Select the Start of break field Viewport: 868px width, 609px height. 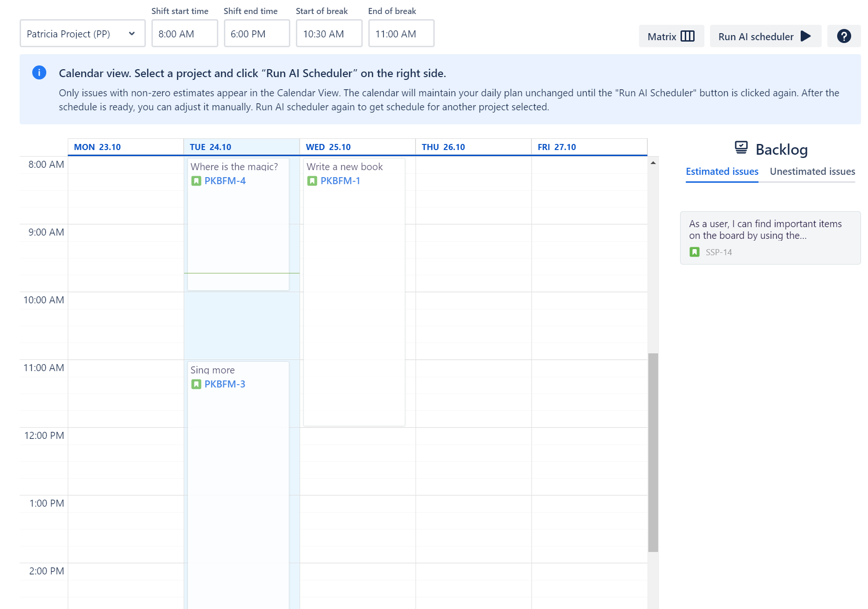pyautogui.click(x=329, y=34)
